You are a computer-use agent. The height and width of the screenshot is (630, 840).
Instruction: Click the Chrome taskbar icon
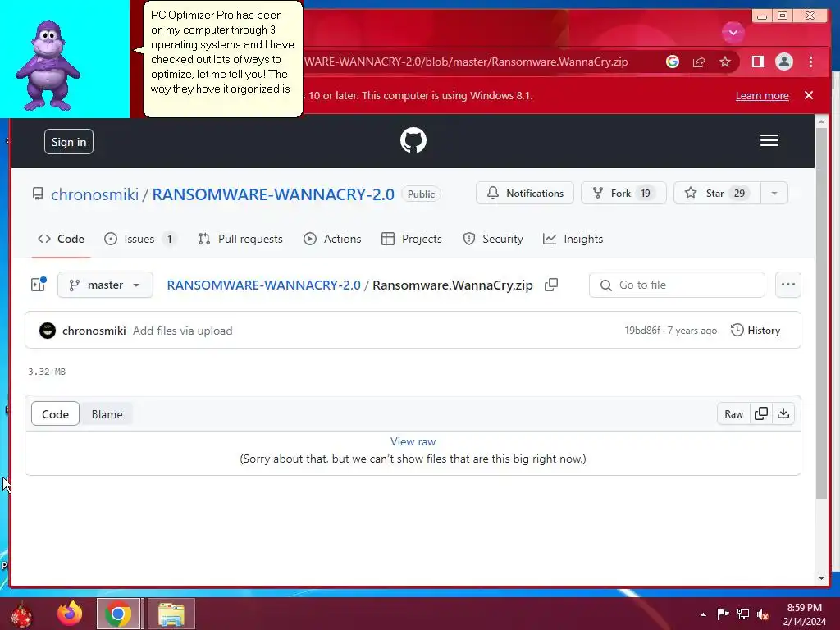(118, 614)
